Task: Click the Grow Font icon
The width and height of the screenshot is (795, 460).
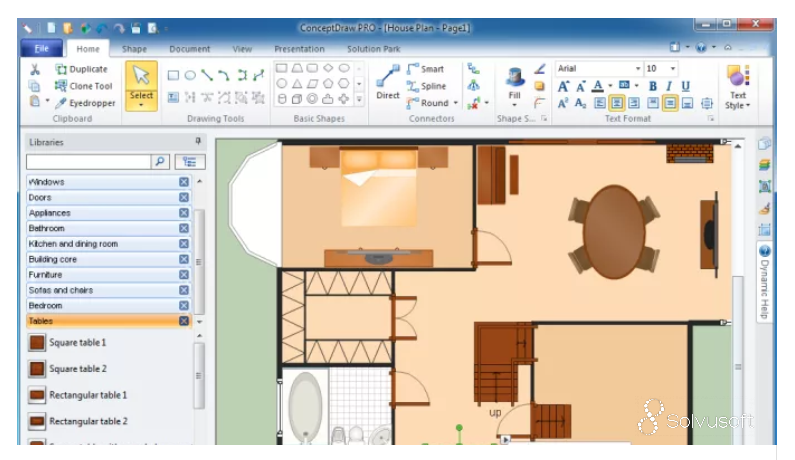Action: (x=563, y=87)
